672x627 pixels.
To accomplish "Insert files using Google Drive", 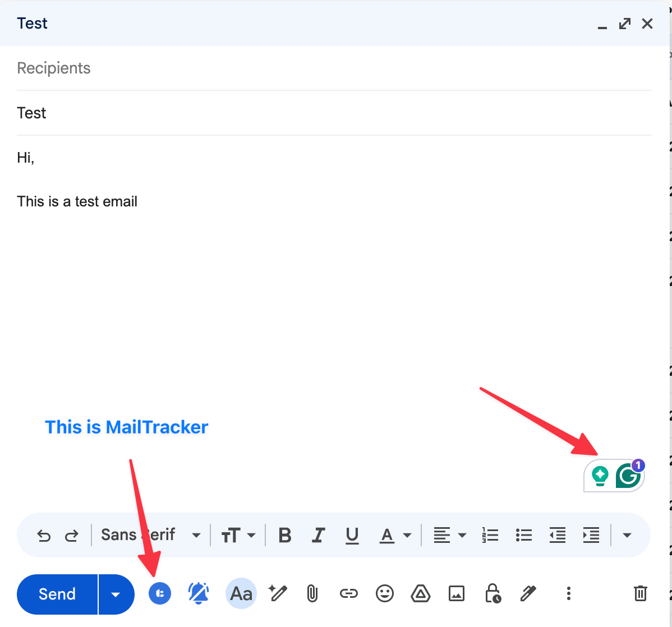I will (421, 593).
